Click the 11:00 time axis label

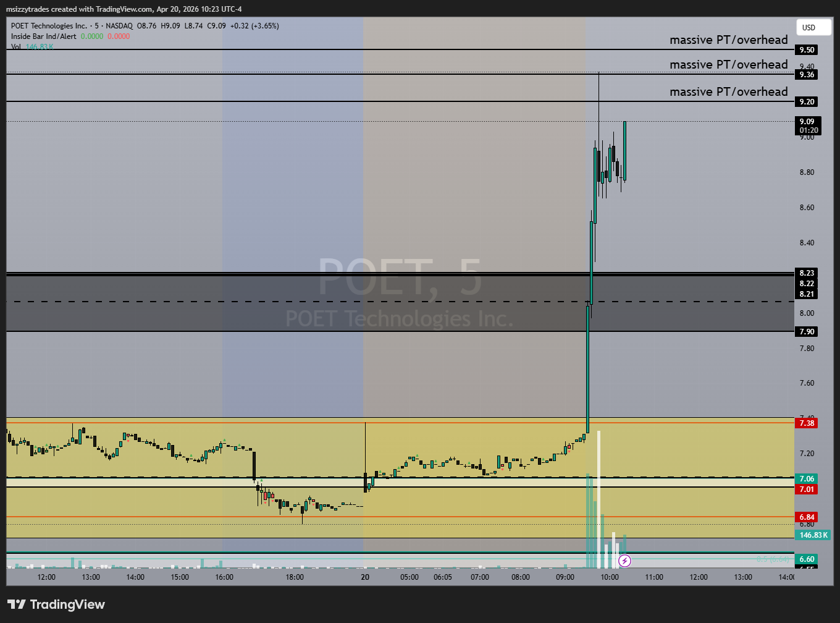click(x=654, y=577)
